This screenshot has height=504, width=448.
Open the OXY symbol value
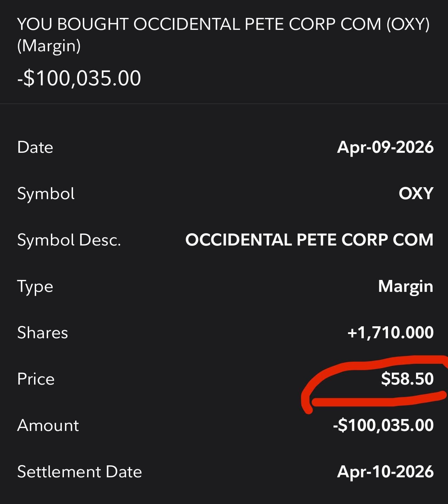(x=416, y=194)
